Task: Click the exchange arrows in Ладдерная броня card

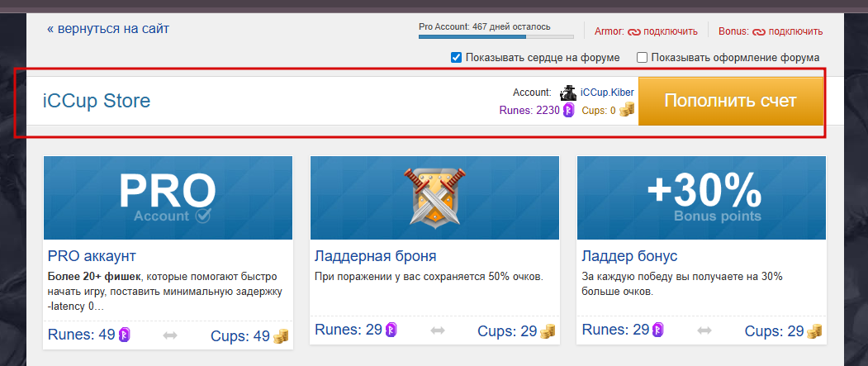Action: pyautogui.click(x=438, y=330)
